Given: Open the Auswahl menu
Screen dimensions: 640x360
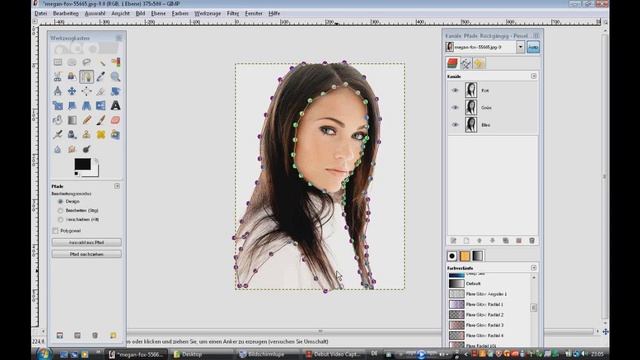Looking at the screenshot, I should point(95,13).
